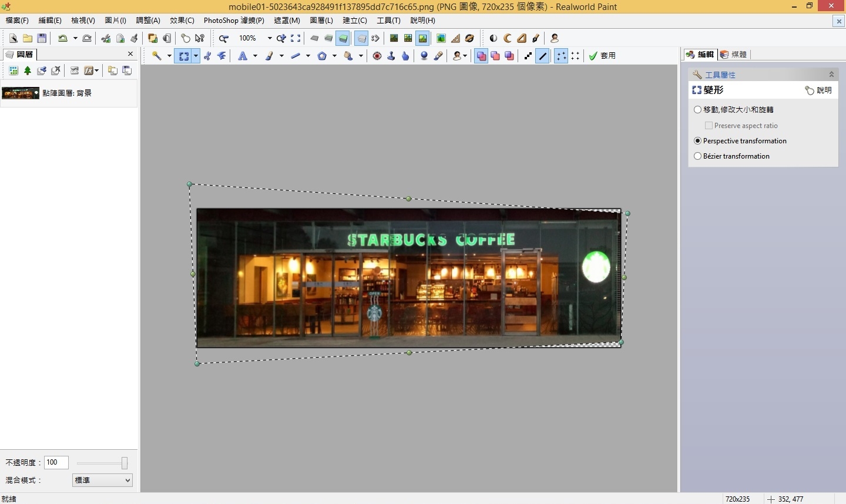The height and width of the screenshot is (504, 846).
Task: Open the blend mode 標準 combo box
Action: pyautogui.click(x=102, y=480)
